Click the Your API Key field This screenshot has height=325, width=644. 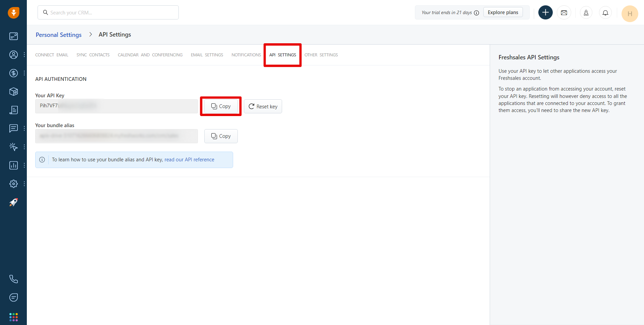pyautogui.click(x=116, y=106)
